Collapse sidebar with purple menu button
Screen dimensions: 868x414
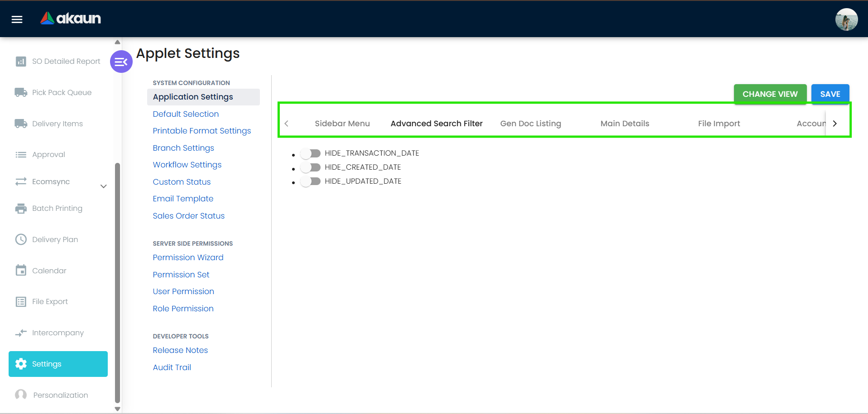(121, 62)
